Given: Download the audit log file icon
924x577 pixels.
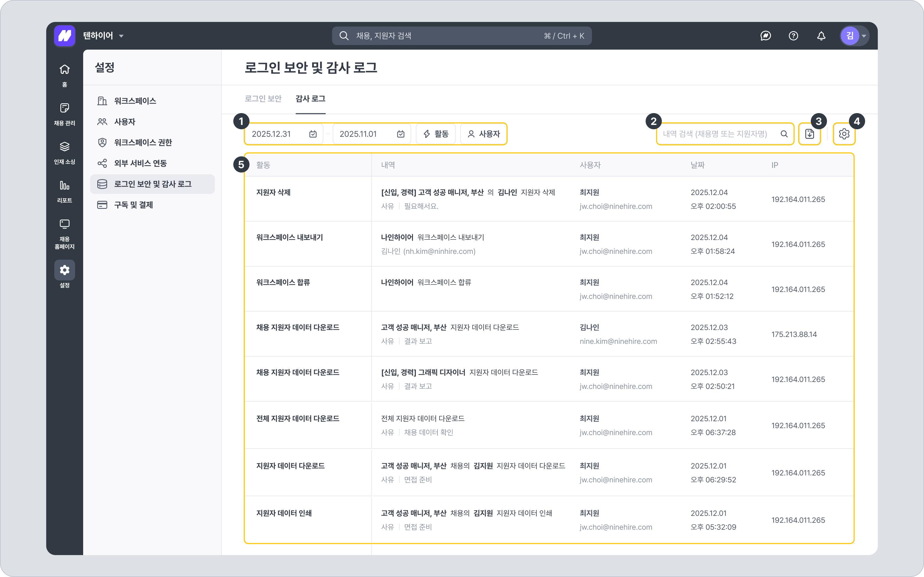Looking at the screenshot, I should (809, 134).
